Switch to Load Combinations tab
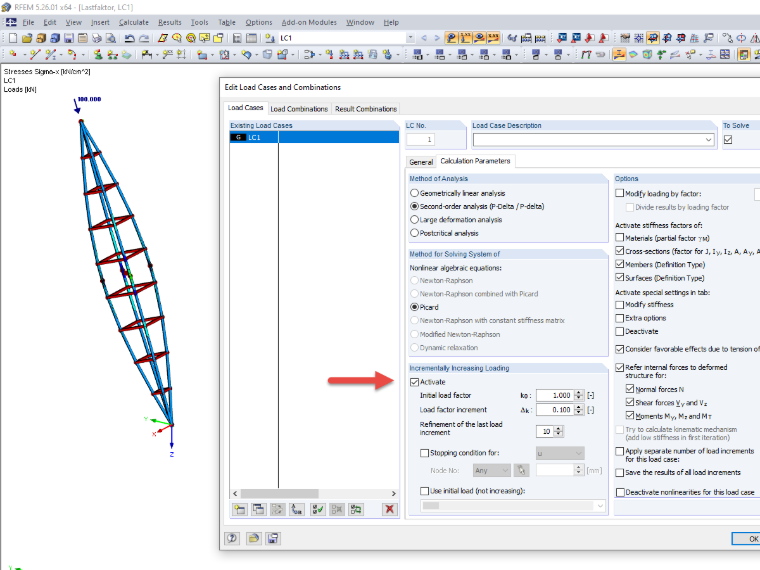 [x=299, y=109]
